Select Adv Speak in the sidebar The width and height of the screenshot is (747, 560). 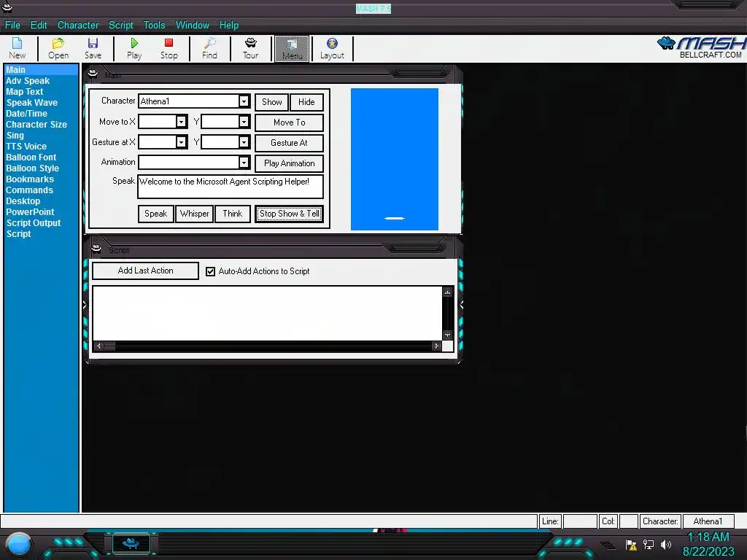point(28,81)
